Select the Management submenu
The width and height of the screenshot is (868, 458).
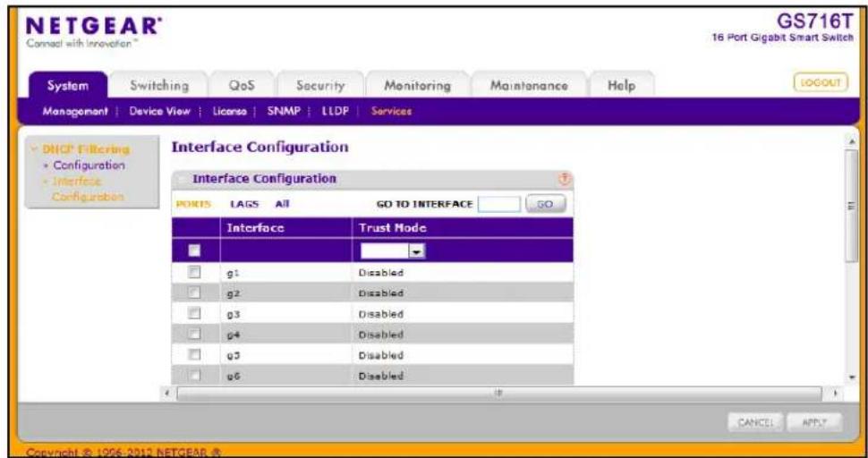[75, 111]
